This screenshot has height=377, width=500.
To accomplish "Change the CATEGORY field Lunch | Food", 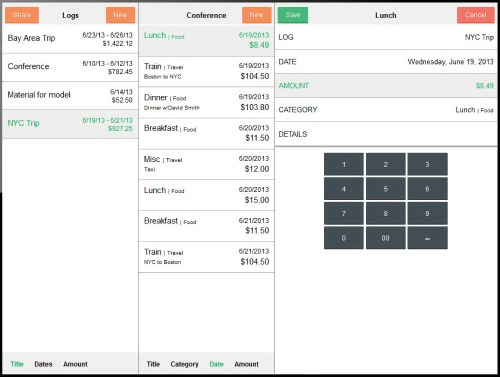I will click(386, 110).
